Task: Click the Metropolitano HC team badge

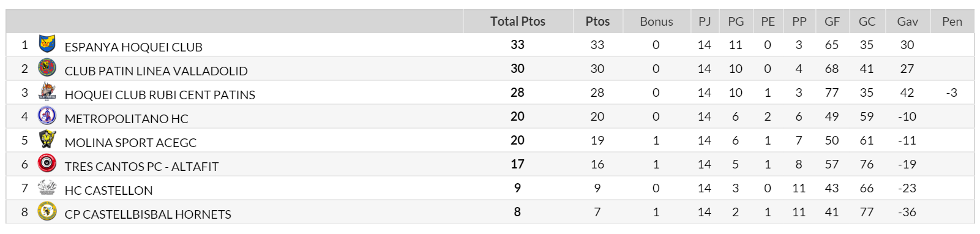Action: coord(47,115)
